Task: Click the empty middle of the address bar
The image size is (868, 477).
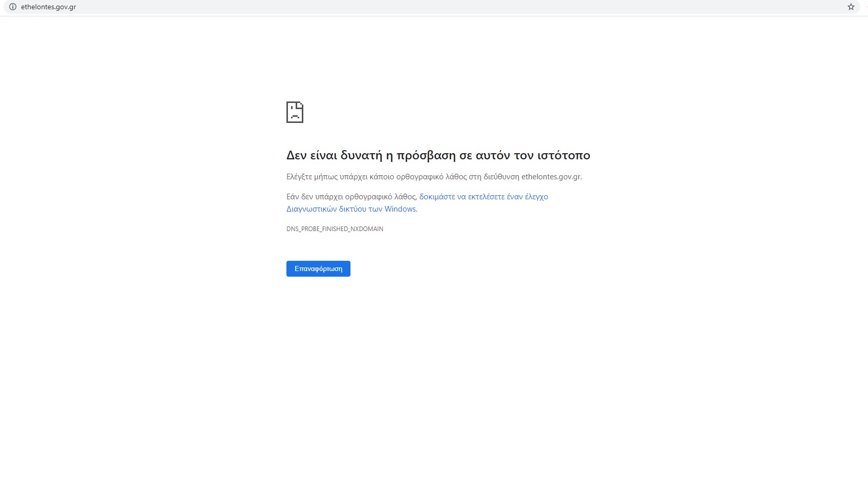Action: pos(436,7)
